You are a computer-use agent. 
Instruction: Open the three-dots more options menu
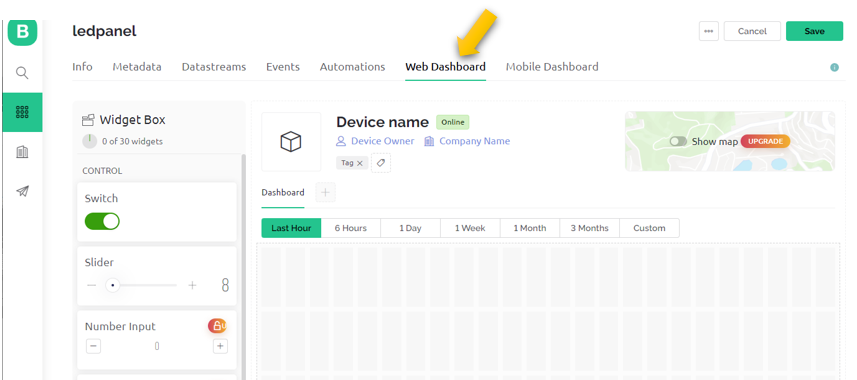(x=708, y=31)
